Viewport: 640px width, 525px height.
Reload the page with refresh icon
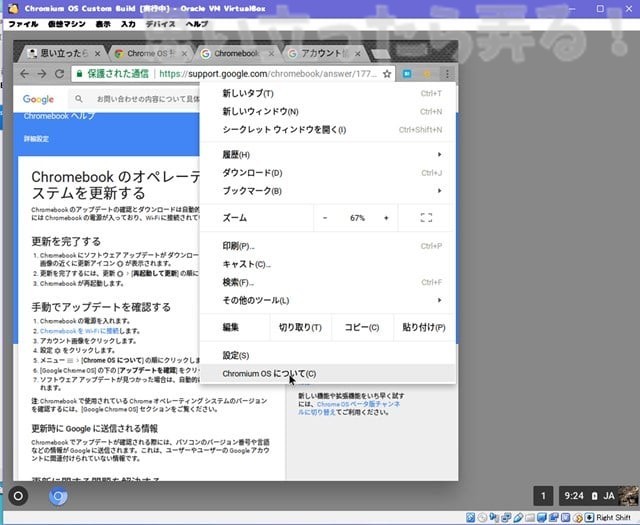pyautogui.click(x=59, y=74)
